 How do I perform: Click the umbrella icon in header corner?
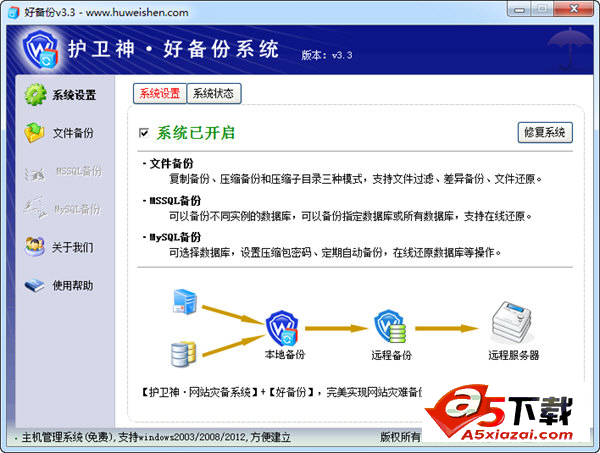tap(569, 49)
